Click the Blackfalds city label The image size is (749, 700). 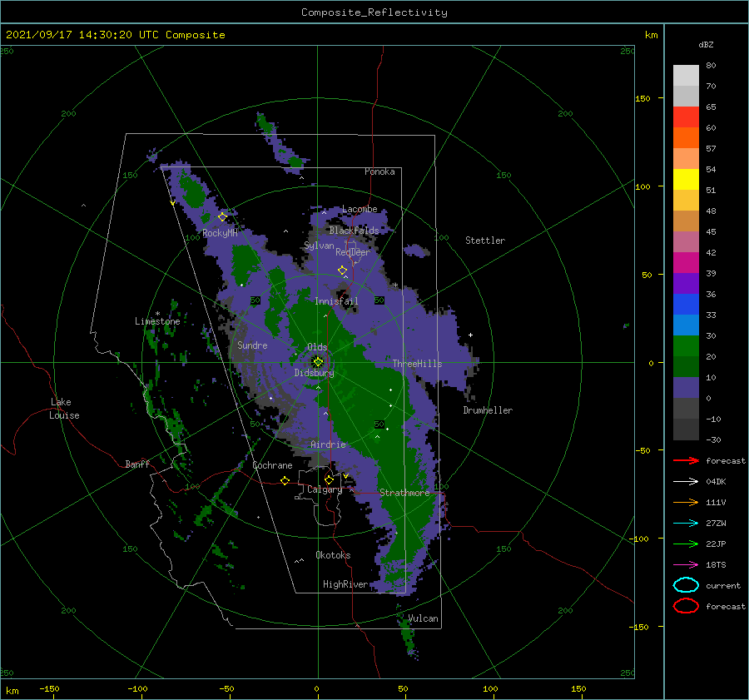coord(354,231)
